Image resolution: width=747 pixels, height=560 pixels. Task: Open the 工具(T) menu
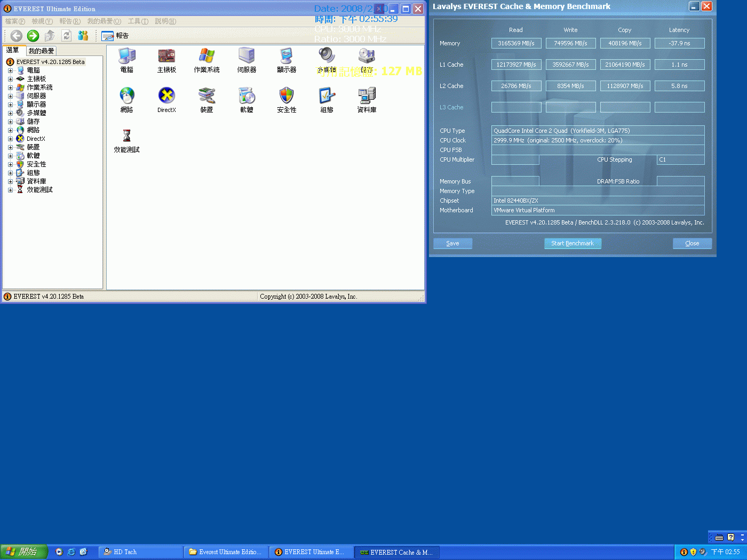pos(138,21)
